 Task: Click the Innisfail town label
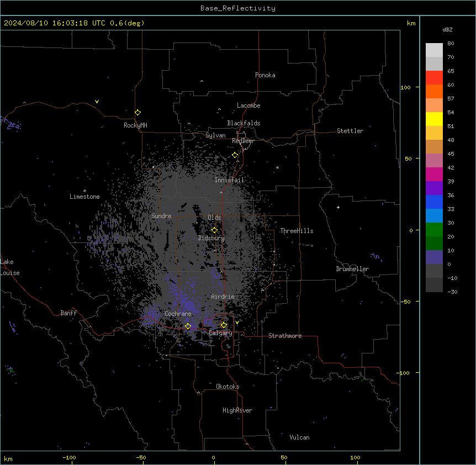[x=229, y=180]
